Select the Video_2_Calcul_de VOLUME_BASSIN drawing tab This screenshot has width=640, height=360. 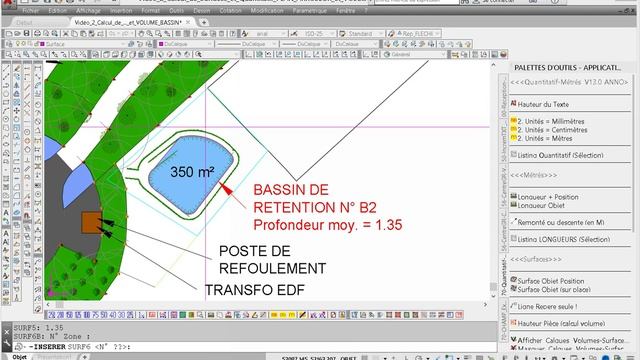(x=128, y=22)
